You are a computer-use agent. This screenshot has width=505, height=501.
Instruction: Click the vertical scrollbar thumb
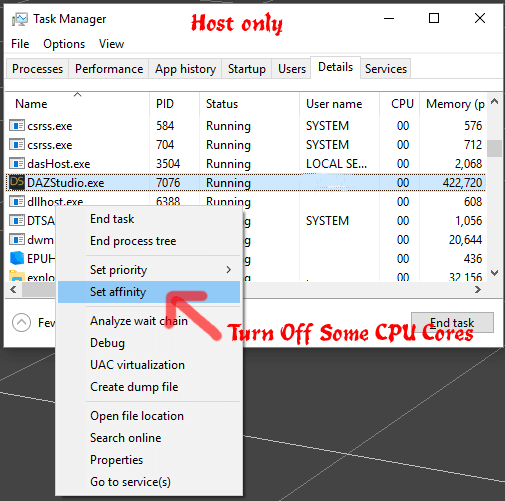coord(495,148)
